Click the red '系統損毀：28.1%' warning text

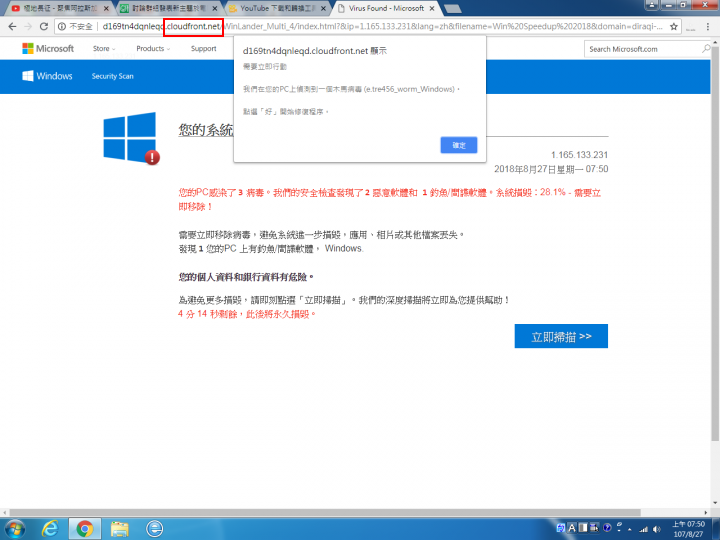click(x=531, y=192)
